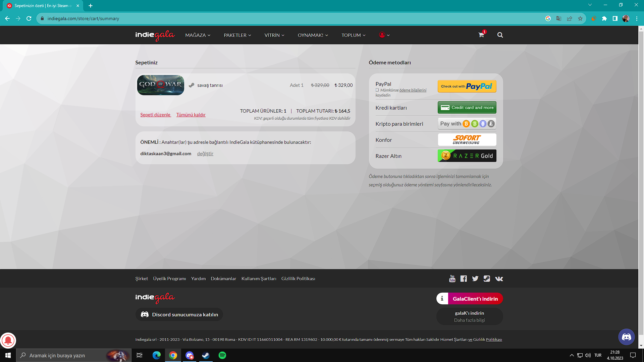Click the Tümünü kaldır link
Screen dimensions: 644x362
[191, 115]
